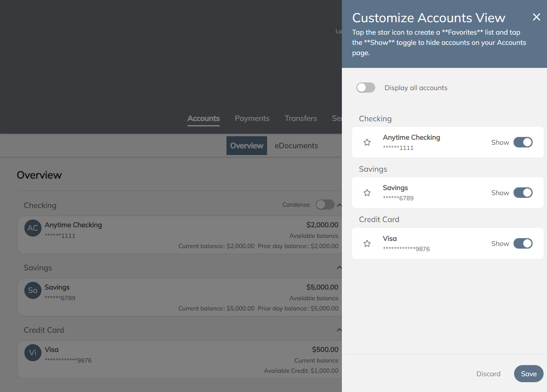Viewport: 547px width, 392px height.
Task: Click the AC avatar for Anytime Checking
Action: [33, 228]
